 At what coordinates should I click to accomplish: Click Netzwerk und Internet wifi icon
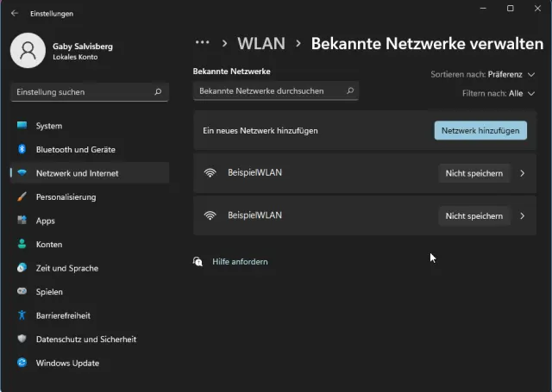(x=22, y=172)
